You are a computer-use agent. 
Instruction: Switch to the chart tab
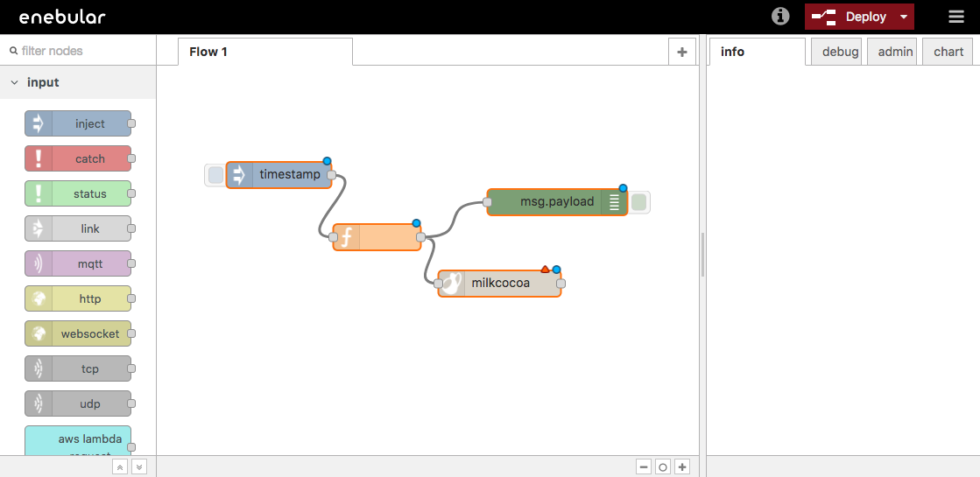948,52
